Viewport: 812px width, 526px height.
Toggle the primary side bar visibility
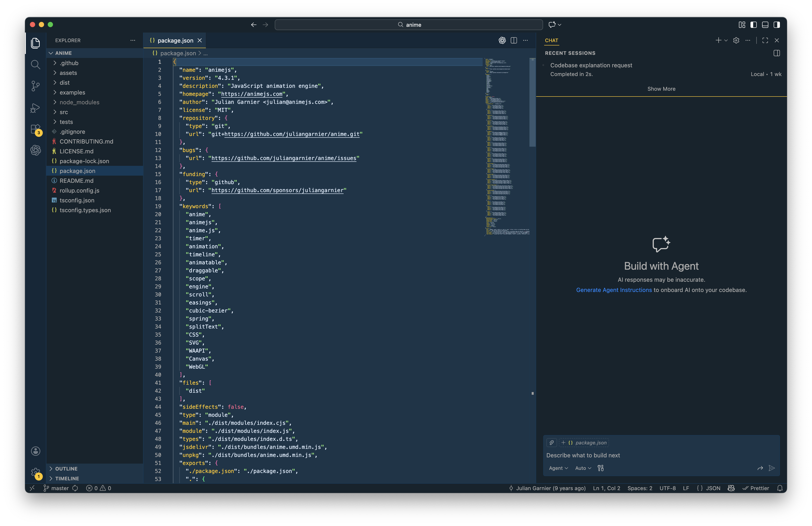[753, 25]
